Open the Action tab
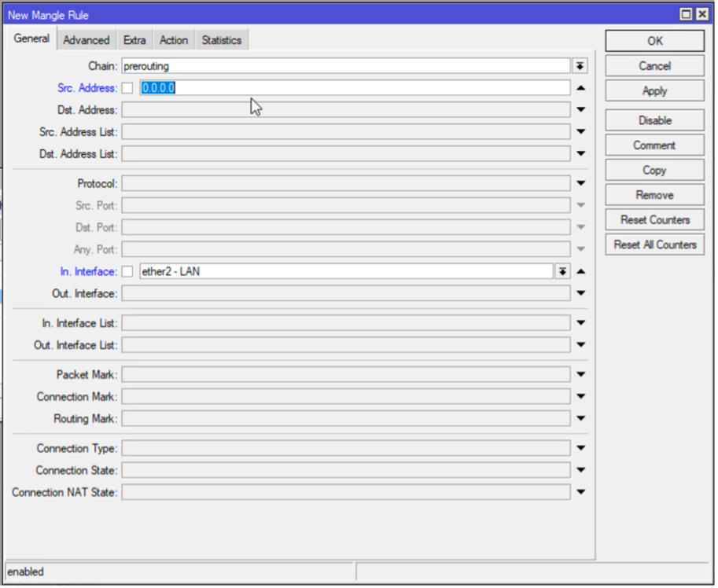This screenshot has height=588, width=718. coord(173,39)
